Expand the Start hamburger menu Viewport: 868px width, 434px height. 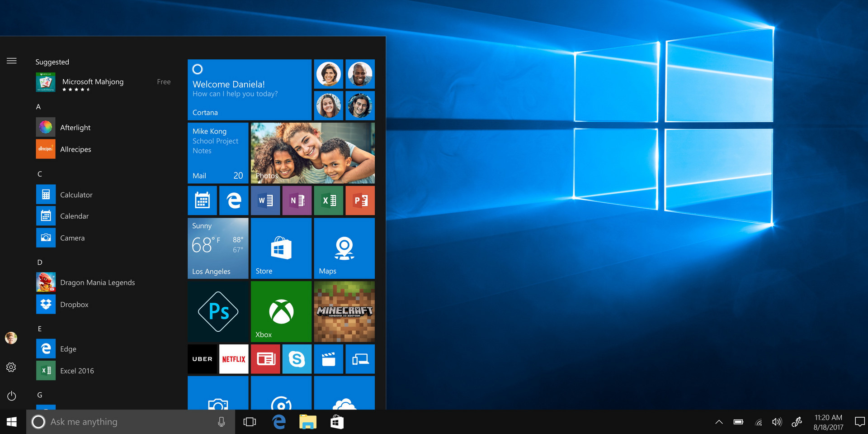pos(12,61)
